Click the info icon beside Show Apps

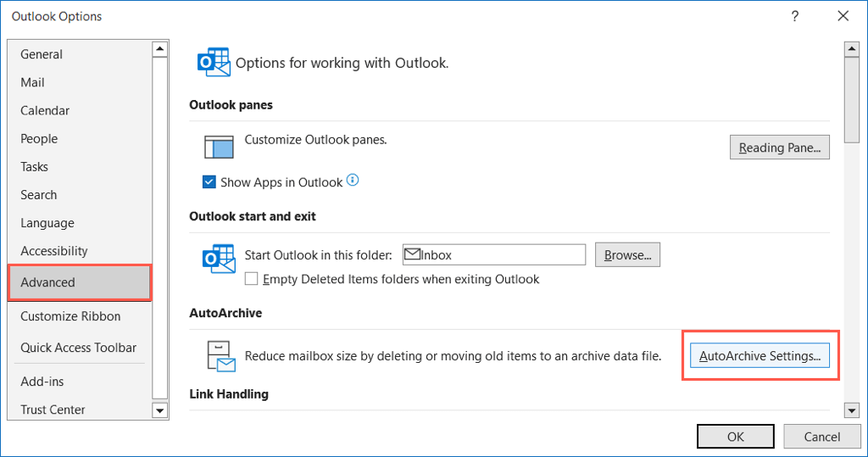353,181
